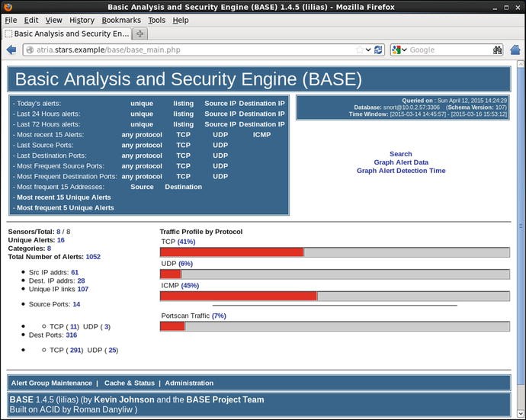Click the vertical scrollbar thumb
Screen dimensions: 526x420
[521, 226]
